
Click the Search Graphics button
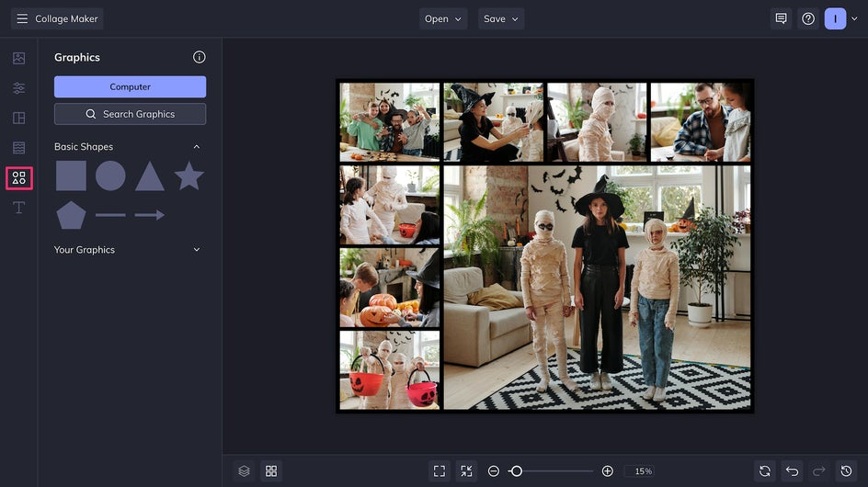(130, 114)
